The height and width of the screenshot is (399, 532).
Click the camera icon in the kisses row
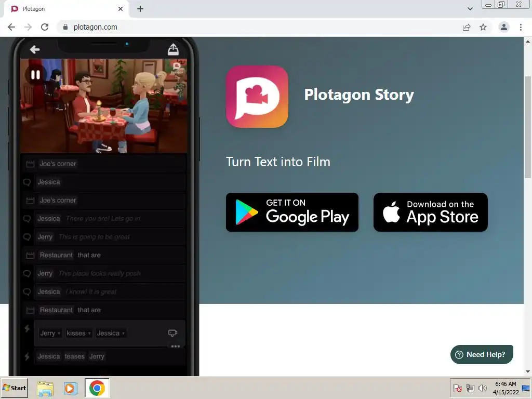172,333
